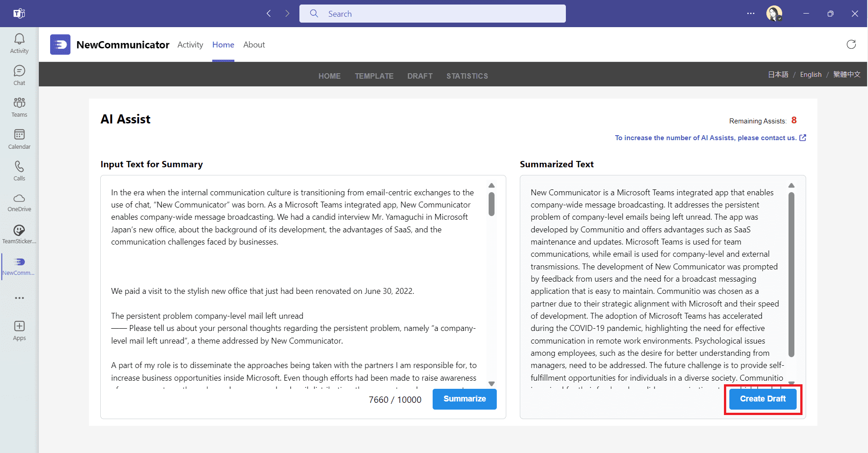Open the TEMPLATE menu
This screenshot has width=868, height=453.
click(374, 76)
